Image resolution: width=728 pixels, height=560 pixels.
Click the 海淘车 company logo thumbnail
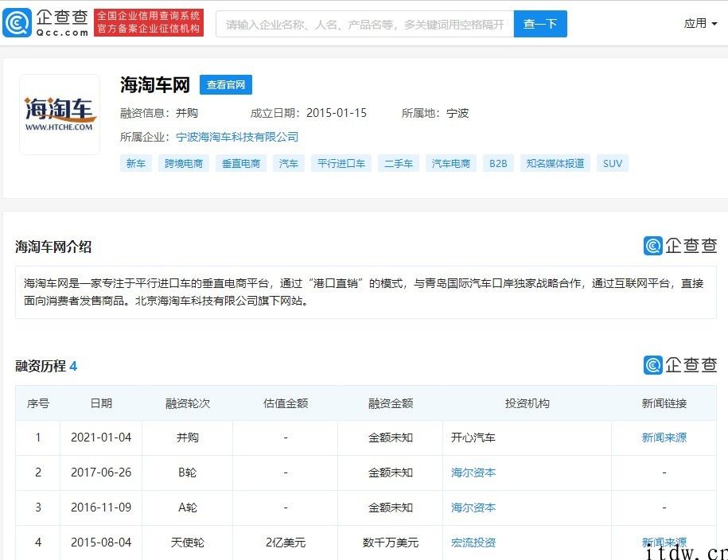[60, 115]
